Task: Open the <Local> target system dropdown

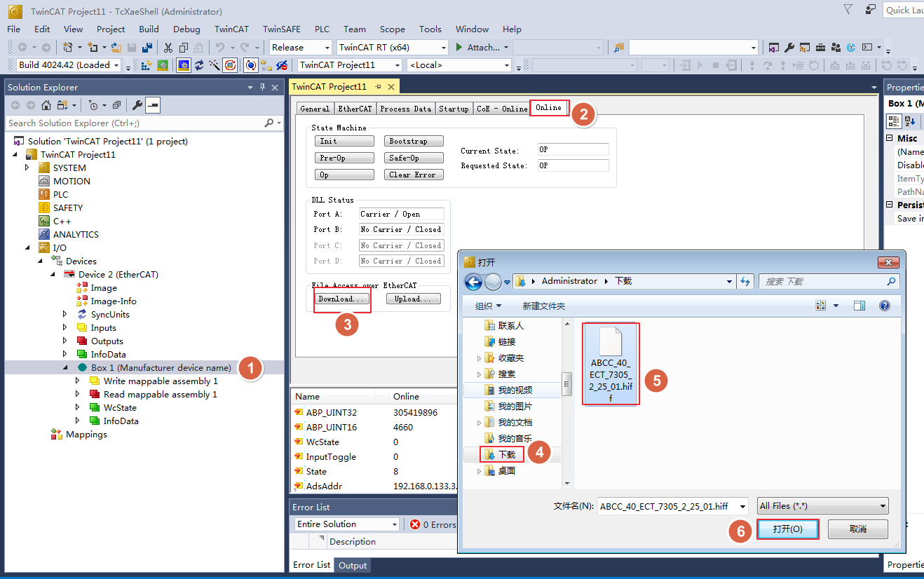Action: tap(459, 65)
